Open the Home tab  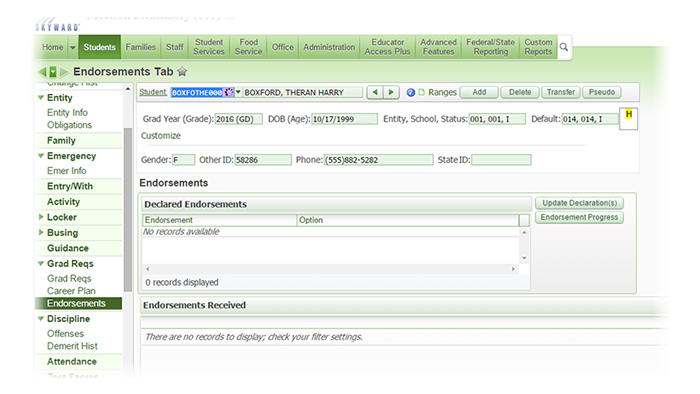53,47
